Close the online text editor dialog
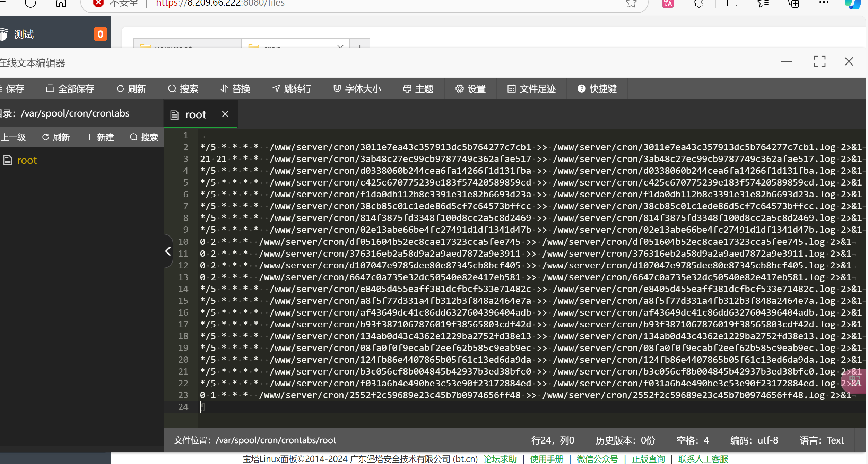868x464 pixels. 849,62
